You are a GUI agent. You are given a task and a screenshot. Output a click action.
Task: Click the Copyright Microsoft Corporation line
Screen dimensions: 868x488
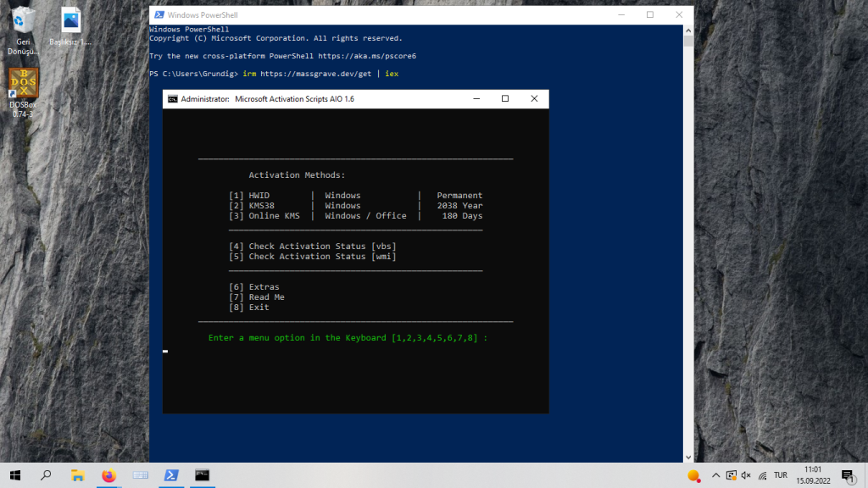point(275,38)
